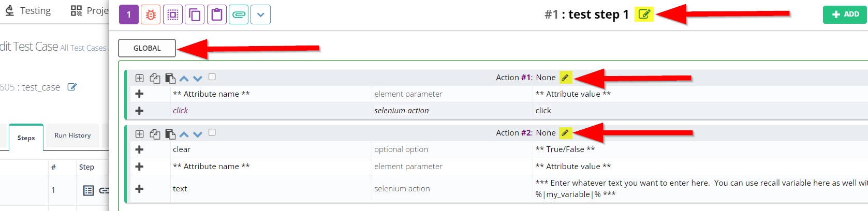Screen dimensions: 868x211
Task: Click the dashed-square select-all icon in toolbar
Action: [x=173, y=14]
